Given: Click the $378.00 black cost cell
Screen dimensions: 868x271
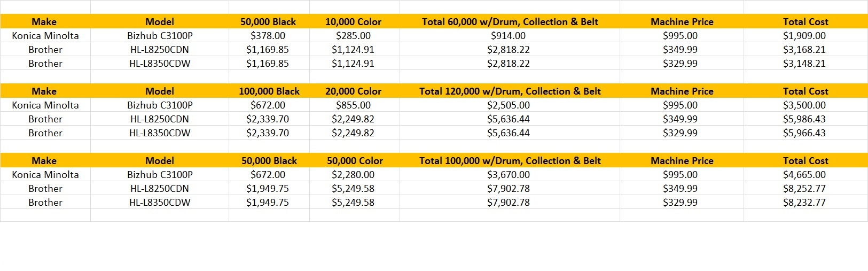Looking at the screenshot, I should point(268,36).
